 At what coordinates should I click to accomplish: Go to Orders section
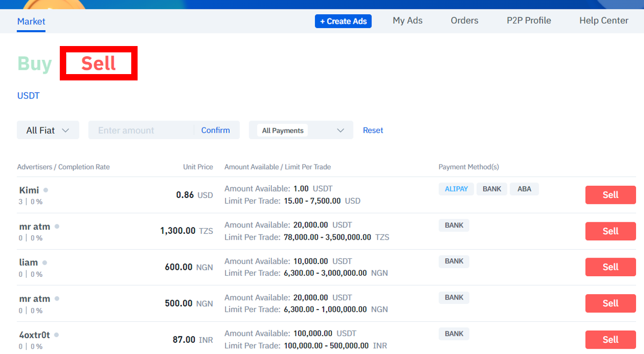point(465,21)
